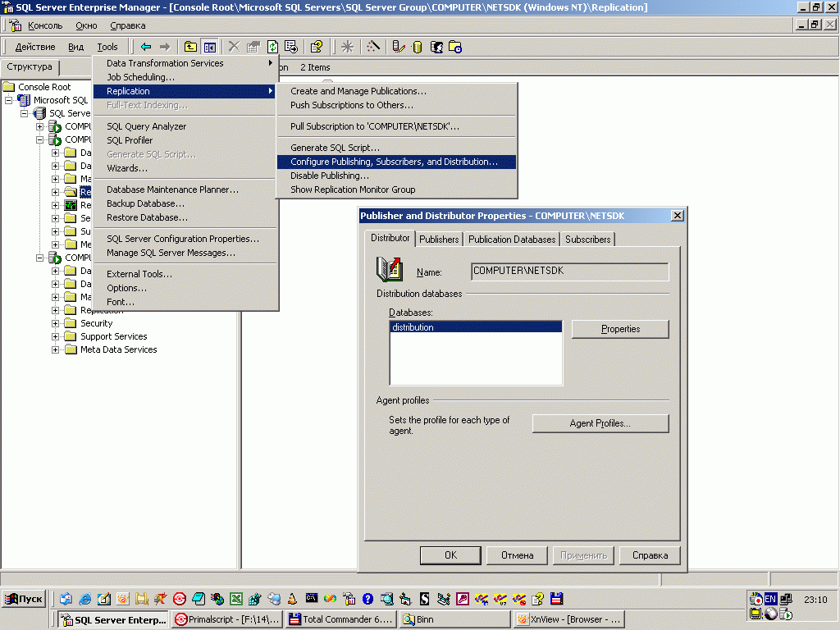Open the Вид menu
Screen dimensions: 840x630
pyautogui.click(x=75, y=47)
